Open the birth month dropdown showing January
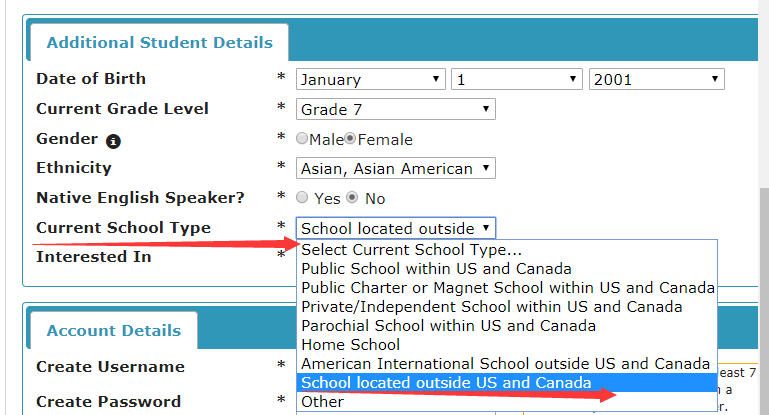 tap(371, 79)
